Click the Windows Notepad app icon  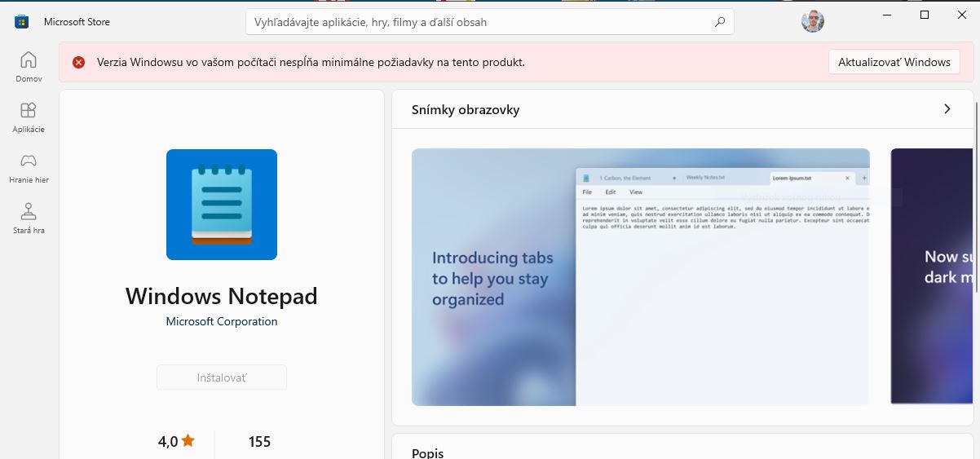click(222, 205)
